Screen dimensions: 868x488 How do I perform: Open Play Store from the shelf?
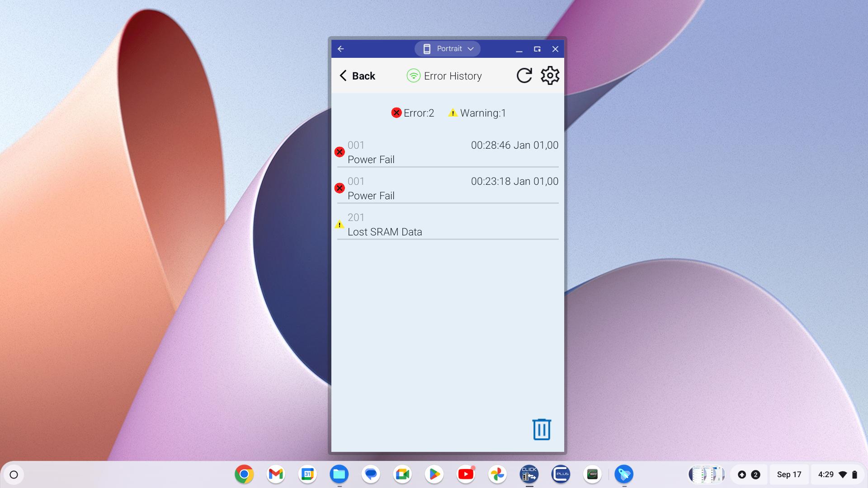coord(434,474)
